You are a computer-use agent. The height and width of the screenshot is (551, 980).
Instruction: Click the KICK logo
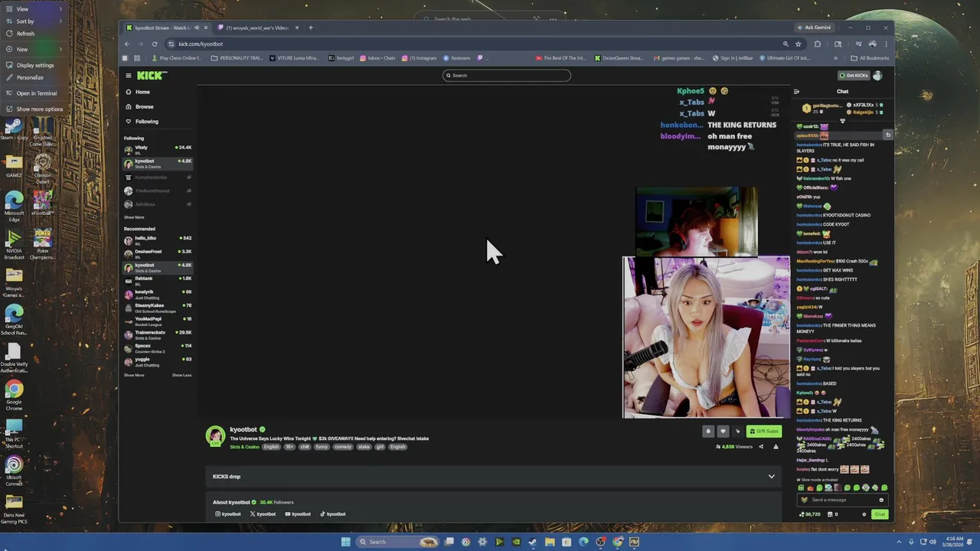coord(152,75)
